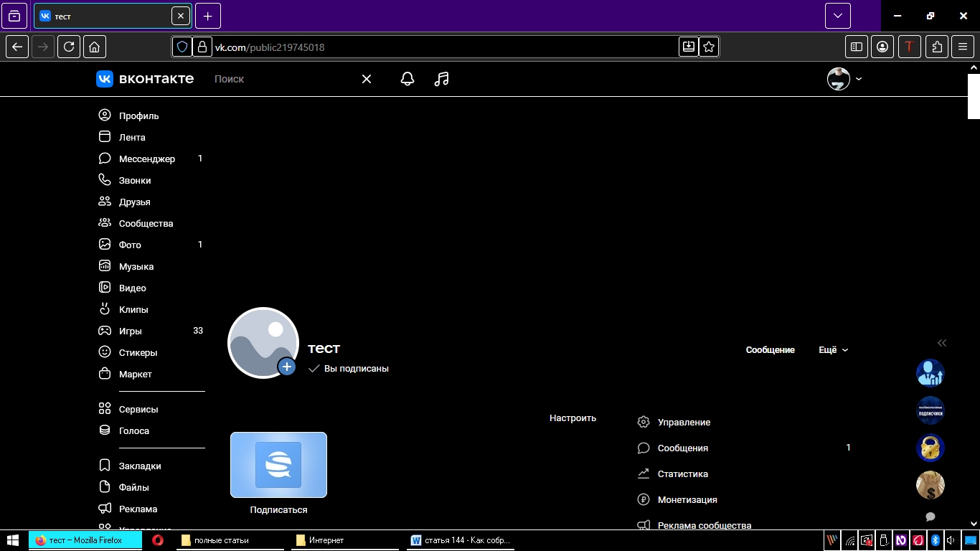Click the VKontakte logo
This screenshot has width=980, height=551.
click(145, 79)
